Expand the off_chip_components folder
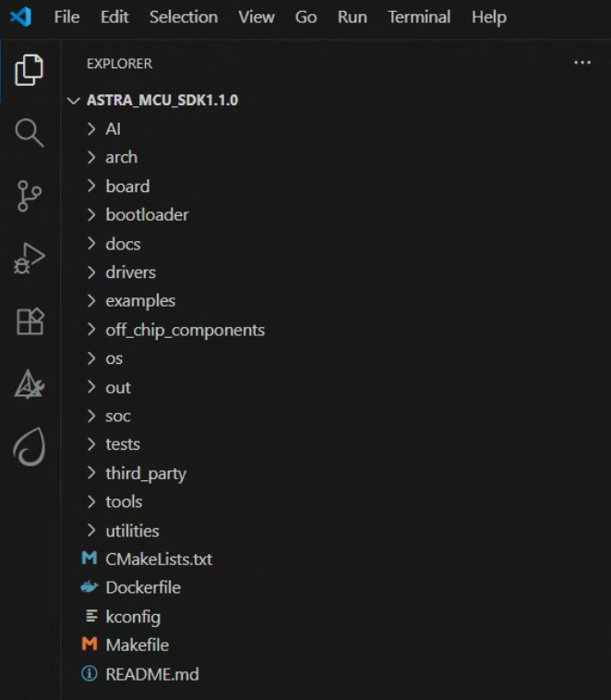Image resolution: width=611 pixels, height=700 pixels. [x=185, y=330]
